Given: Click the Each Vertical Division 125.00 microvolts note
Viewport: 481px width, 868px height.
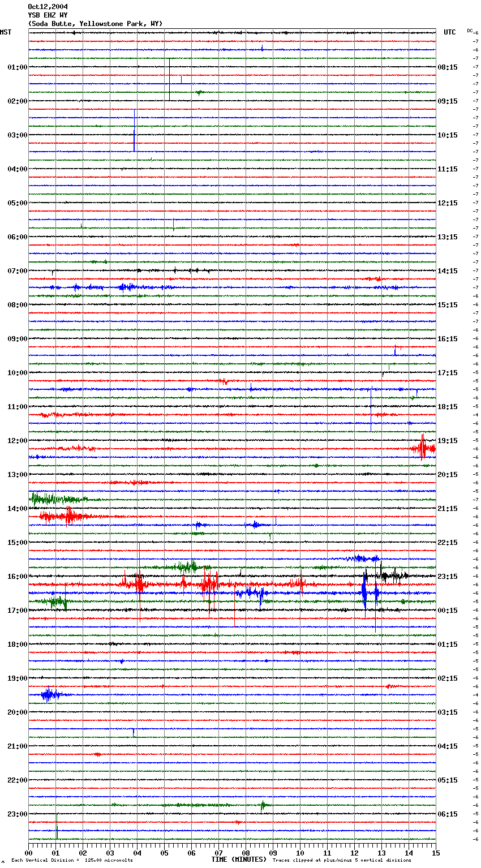Looking at the screenshot, I should pos(72,861).
